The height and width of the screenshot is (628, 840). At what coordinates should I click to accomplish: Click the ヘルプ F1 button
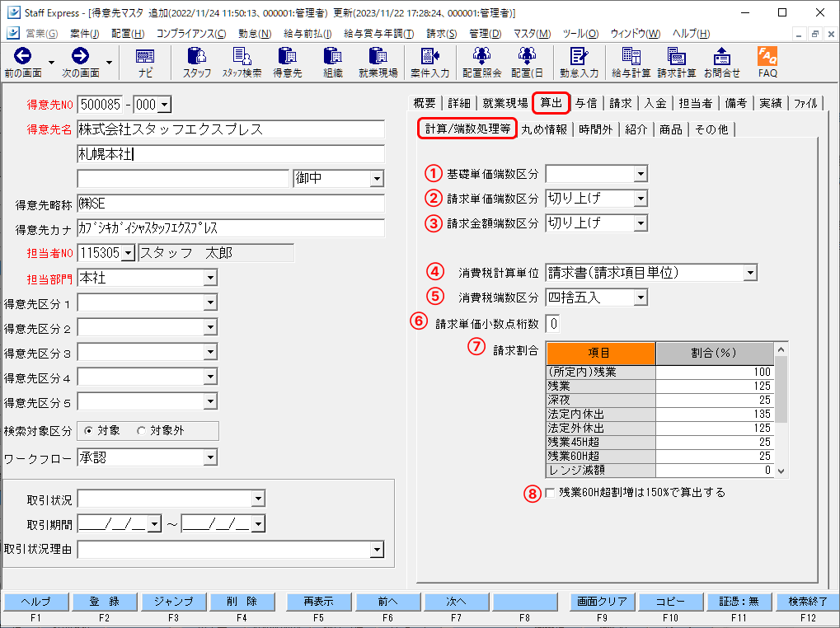click(36, 602)
